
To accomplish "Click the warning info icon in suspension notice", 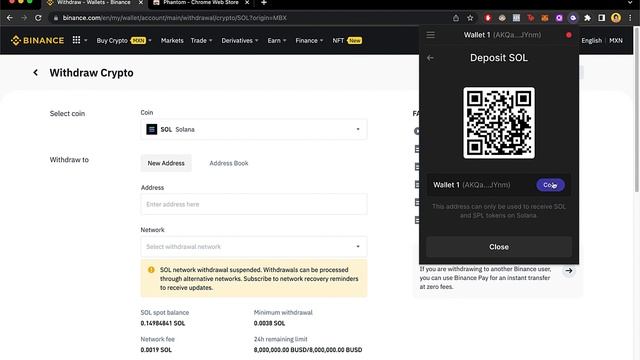I will tap(151, 270).
